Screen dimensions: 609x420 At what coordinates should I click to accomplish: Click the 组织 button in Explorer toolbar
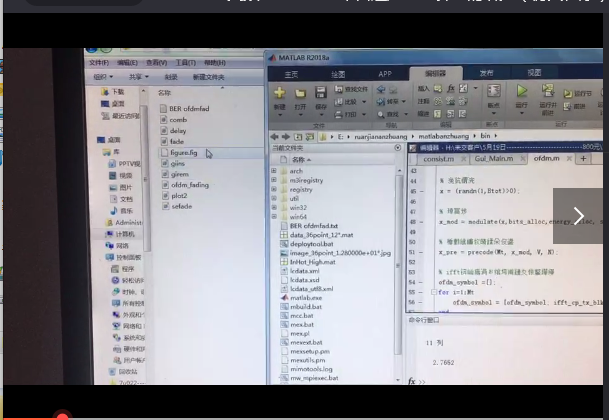(103, 77)
